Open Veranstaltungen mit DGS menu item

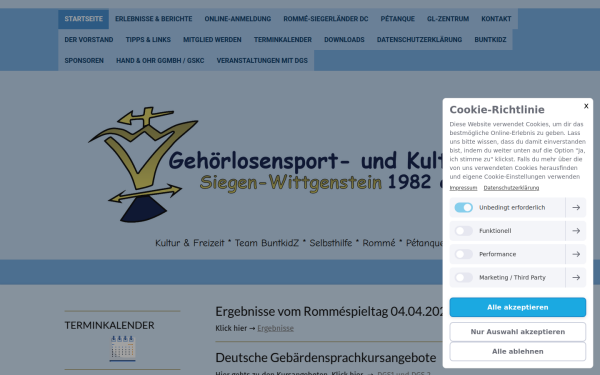click(262, 61)
